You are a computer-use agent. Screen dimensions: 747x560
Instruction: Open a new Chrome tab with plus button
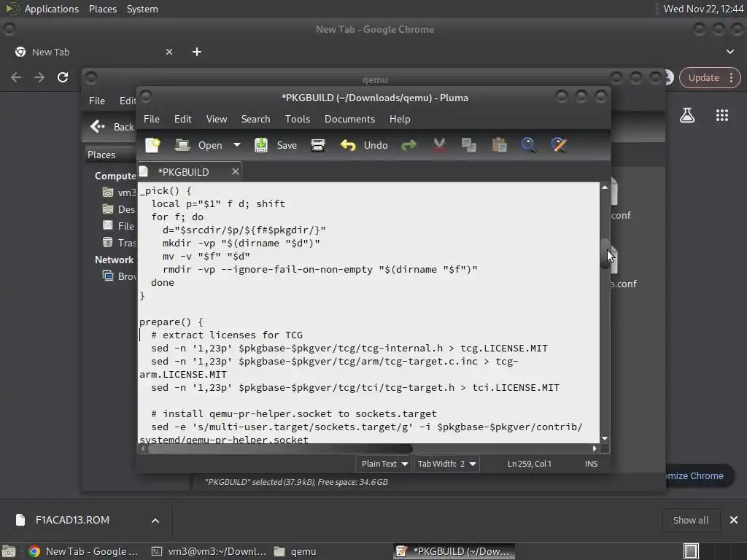coord(197,52)
